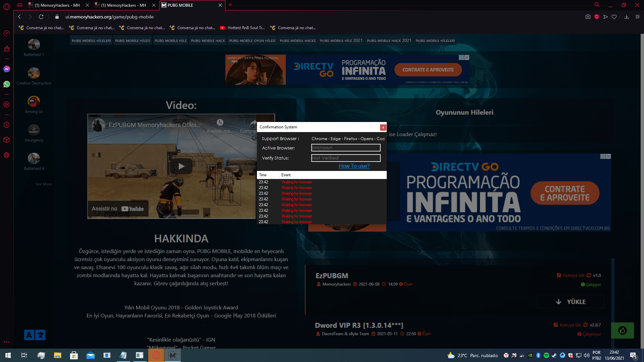Open the Player icon in the sidebar

[7, 105]
